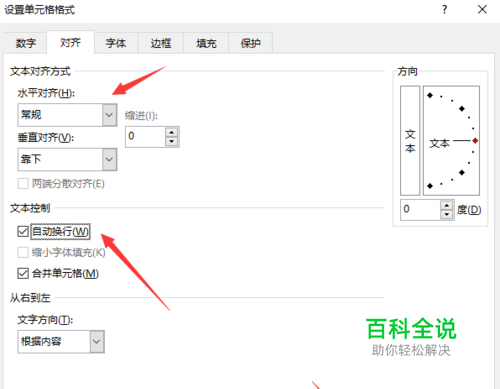Click the help question mark button
Viewport: 500px width, 389px height.
tap(444, 10)
